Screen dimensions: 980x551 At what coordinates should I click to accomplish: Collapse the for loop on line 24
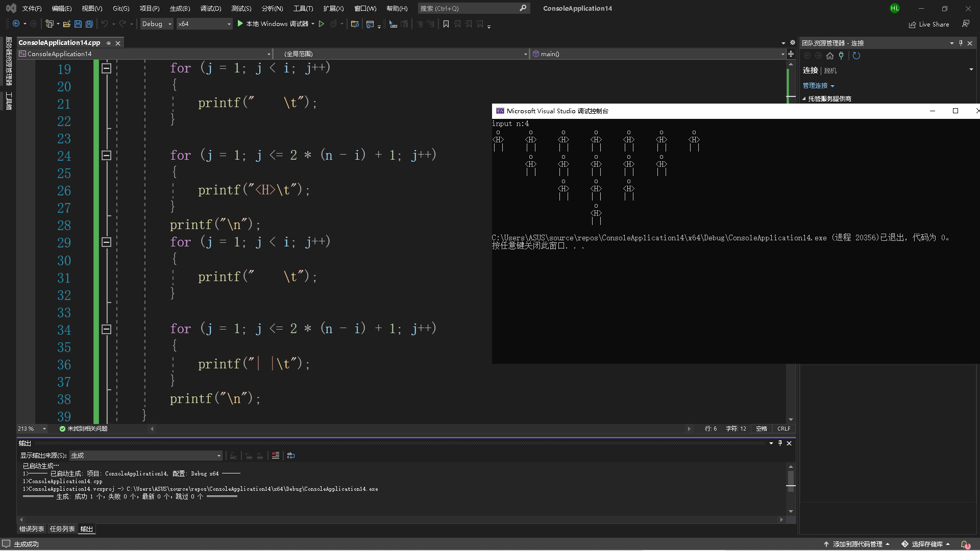coord(106,156)
